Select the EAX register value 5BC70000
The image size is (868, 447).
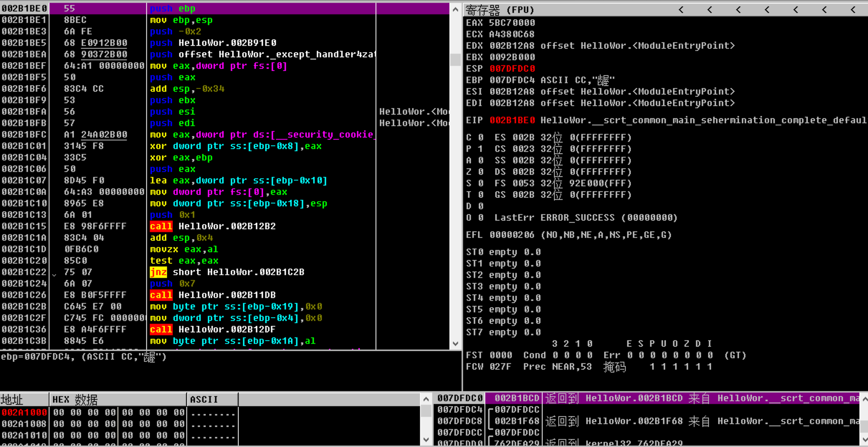[512, 23]
